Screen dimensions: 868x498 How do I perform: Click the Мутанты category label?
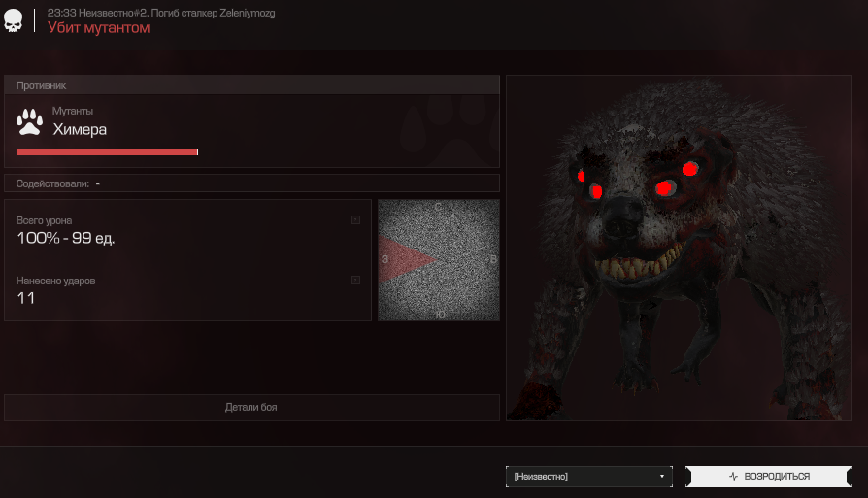click(73, 112)
